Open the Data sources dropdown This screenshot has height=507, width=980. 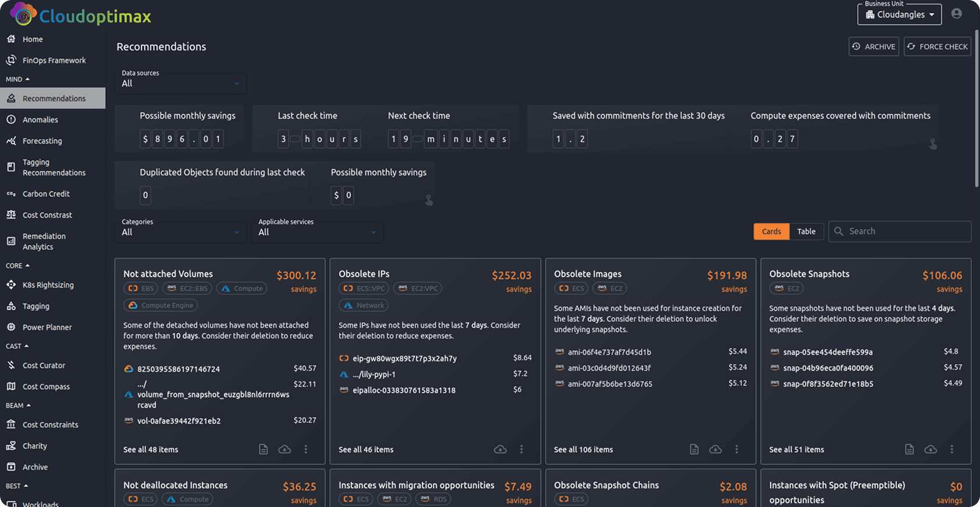[x=180, y=83]
